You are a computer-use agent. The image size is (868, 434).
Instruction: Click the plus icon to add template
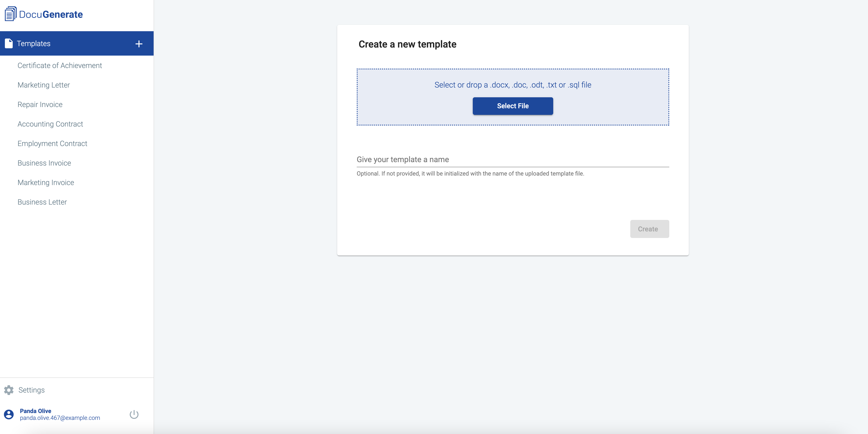[139, 44]
